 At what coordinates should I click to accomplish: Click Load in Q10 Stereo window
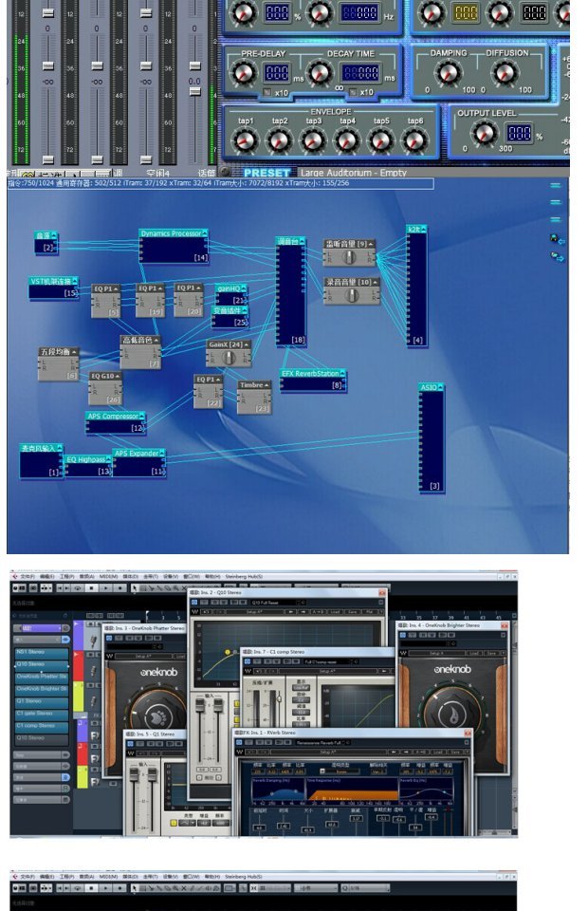click(336, 612)
